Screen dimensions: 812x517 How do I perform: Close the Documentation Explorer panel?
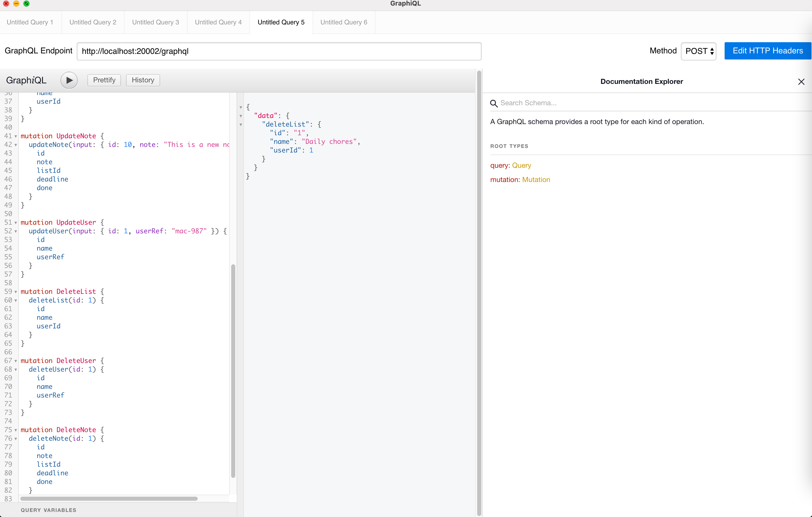click(801, 82)
